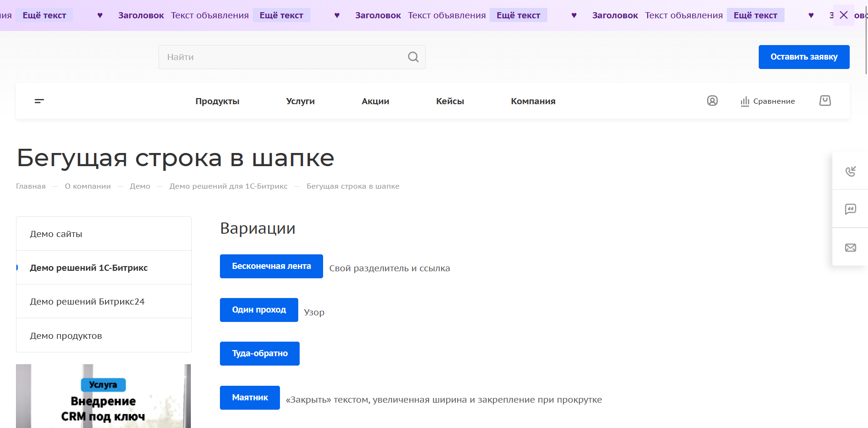Image resolution: width=868 pixels, height=428 pixels.
Task: Select Демо сайты in sidebar
Action: [x=104, y=234]
